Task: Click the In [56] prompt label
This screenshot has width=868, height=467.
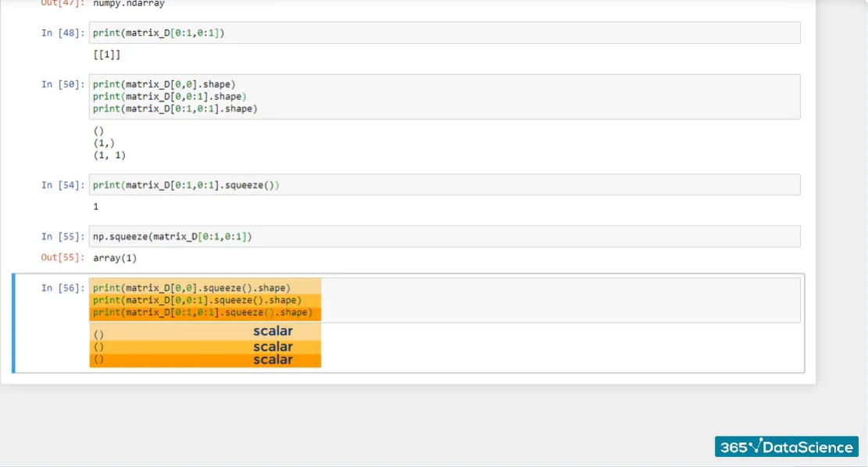Action: click(63, 288)
